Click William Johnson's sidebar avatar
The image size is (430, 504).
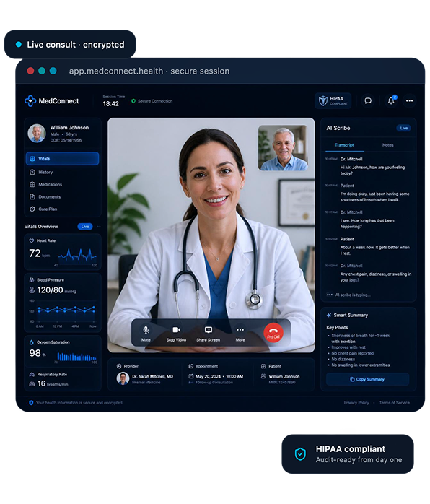[37, 134]
